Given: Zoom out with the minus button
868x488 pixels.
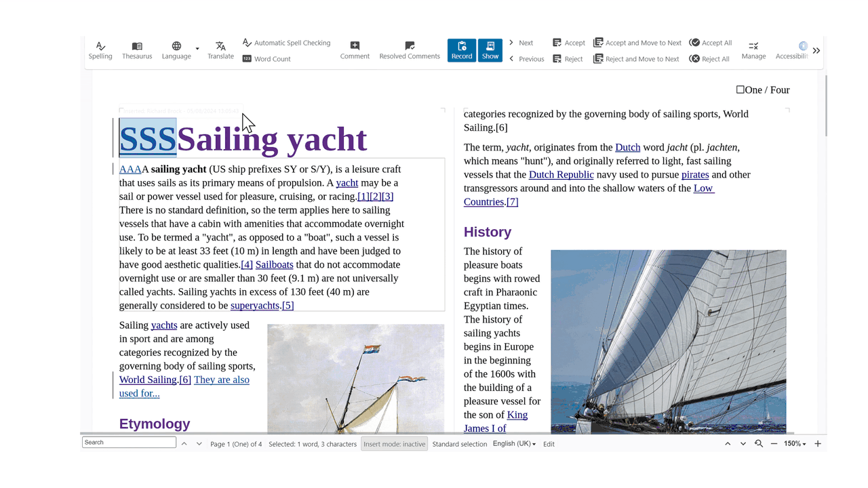Looking at the screenshot, I should (x=774, y=444).
